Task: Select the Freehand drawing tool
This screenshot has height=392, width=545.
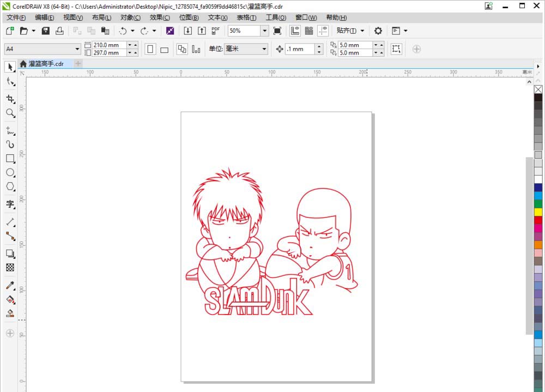Action: click(x=10, y=131)
